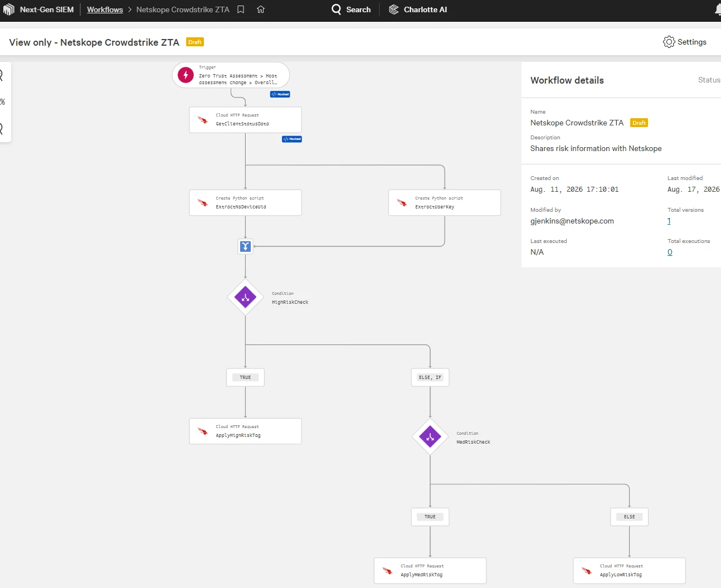Image resolution: width=721 pixels, height=588 pixels.
Task: Click Netskope Crowdstrike ZTA breadcrumb text
Action: point(183,9)
